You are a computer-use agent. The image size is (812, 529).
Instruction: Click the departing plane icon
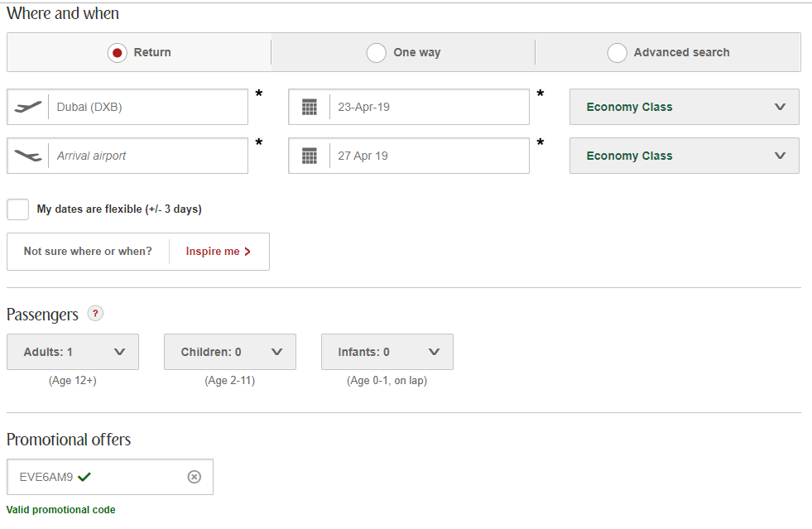28,107
